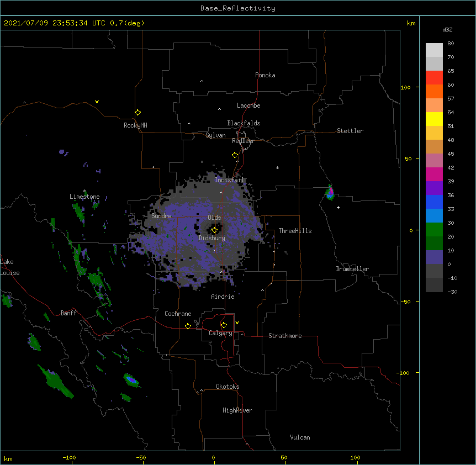
Task: Select the 20 dBZ green legend swatch
Action: tap(434, 243)
